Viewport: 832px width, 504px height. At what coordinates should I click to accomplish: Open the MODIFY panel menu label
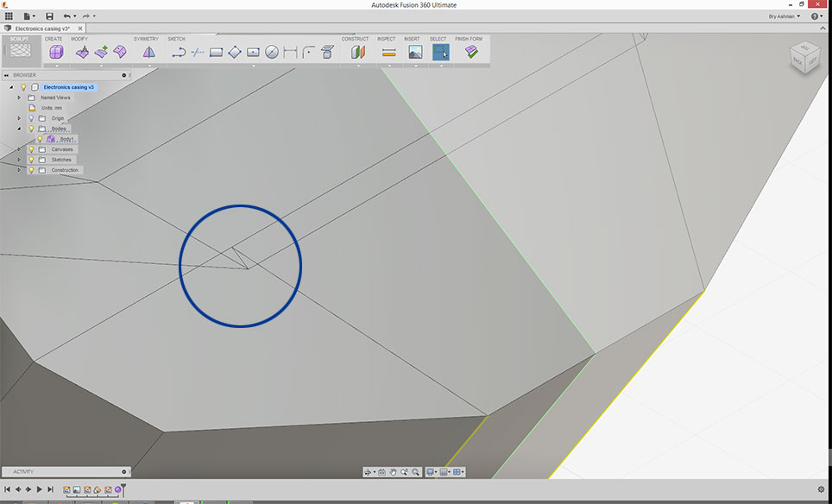click(x=79, y=39)
